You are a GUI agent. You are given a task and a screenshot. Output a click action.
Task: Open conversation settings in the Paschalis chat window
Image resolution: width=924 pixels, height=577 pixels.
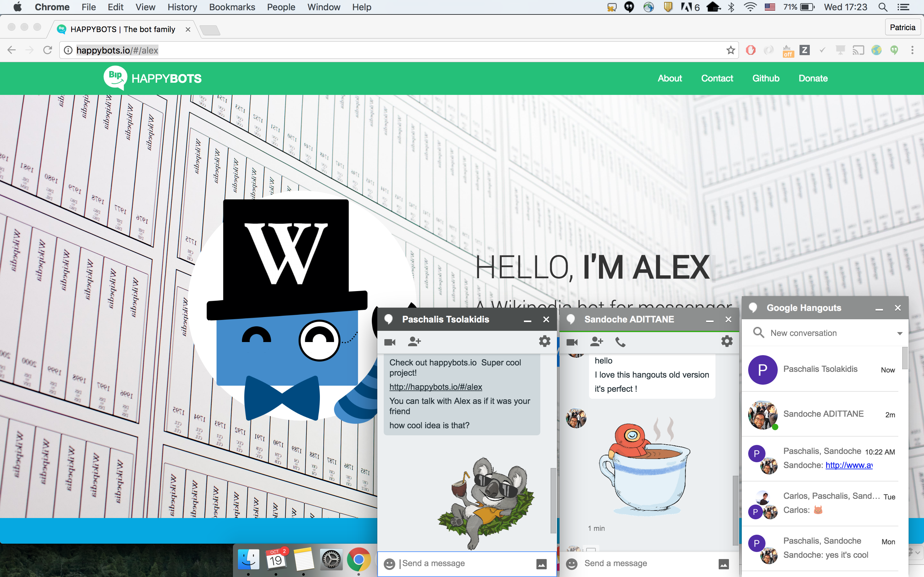point(545,341)
